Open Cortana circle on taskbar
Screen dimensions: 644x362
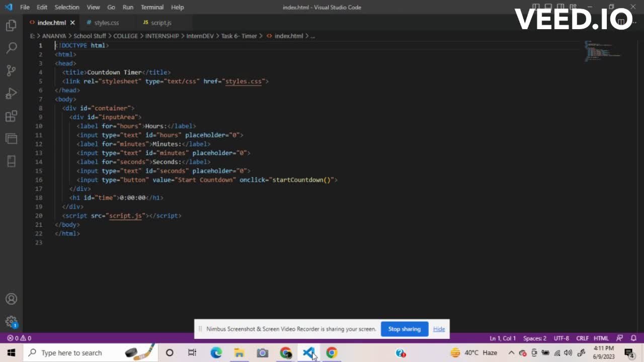coord(170,353)
